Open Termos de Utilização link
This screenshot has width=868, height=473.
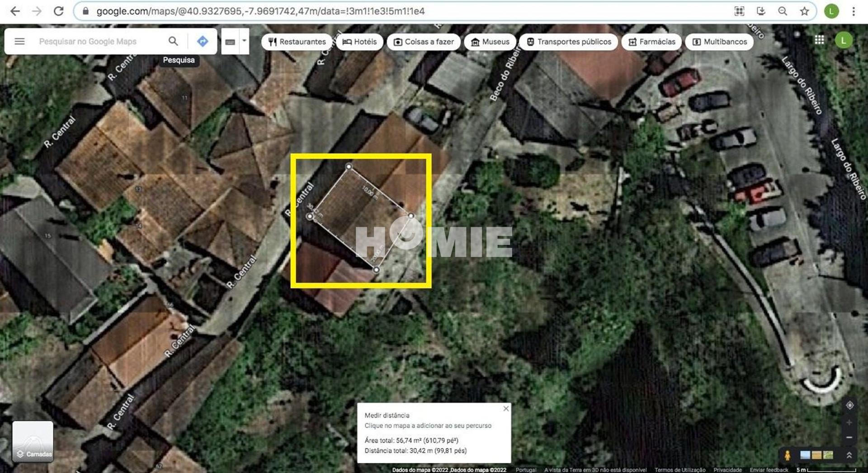click(x=680, y=470)
